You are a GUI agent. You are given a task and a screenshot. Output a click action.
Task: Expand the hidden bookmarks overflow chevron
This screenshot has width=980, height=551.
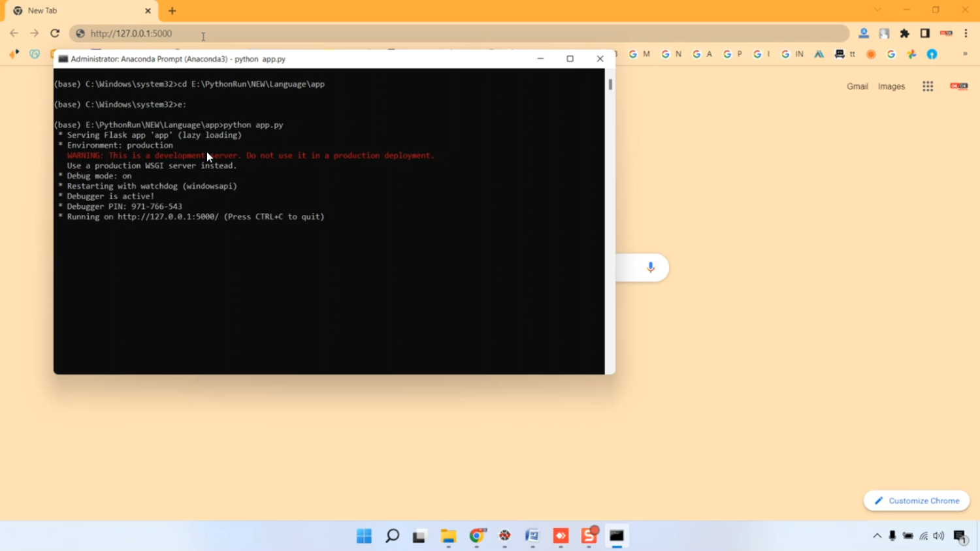pos(964,54)
